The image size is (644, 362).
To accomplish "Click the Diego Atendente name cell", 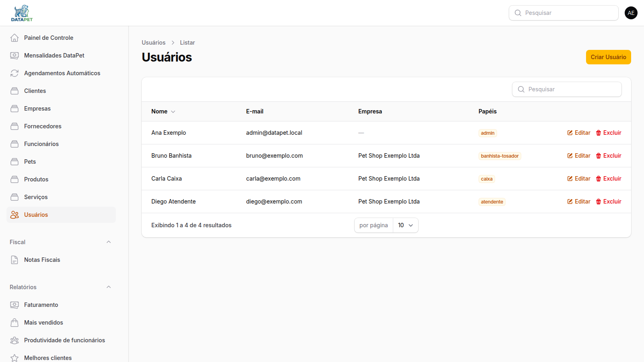I will tap(173, 202).
